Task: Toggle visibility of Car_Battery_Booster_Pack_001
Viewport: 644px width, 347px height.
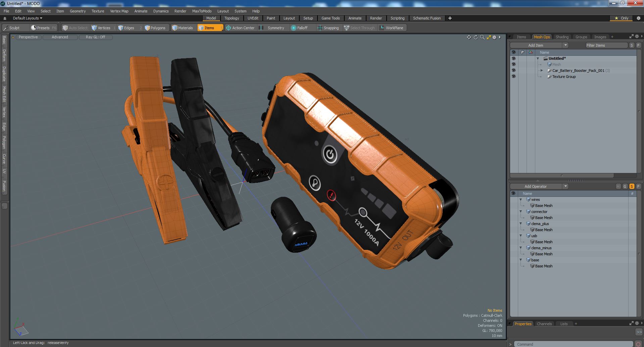Action: (x=513, y=71)
